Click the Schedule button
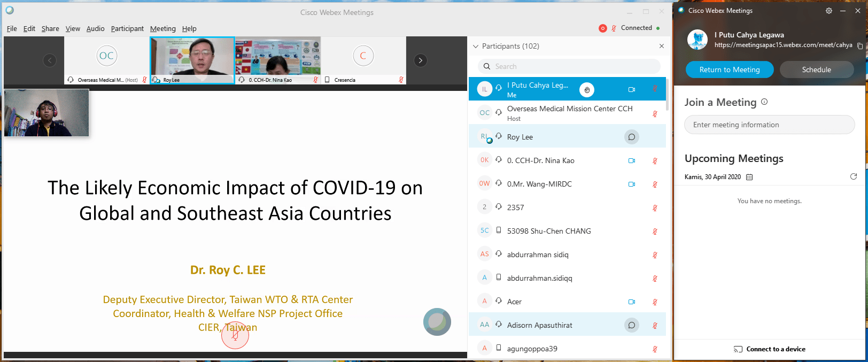 tap(816, 70)
